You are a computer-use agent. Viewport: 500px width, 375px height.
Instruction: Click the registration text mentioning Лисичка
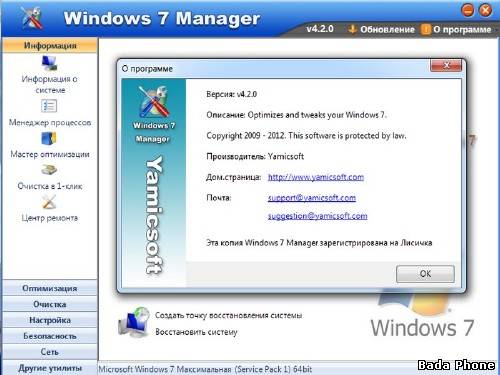point(319,243)
